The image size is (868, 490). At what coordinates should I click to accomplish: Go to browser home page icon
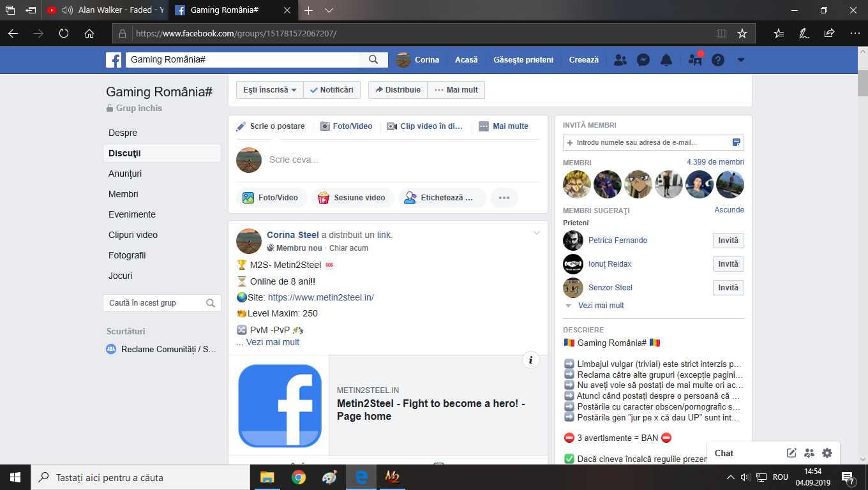[89, 33]
